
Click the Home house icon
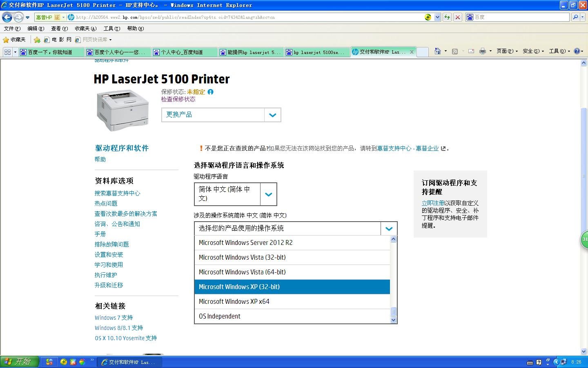pyautogui.click(x=438, y=51)
